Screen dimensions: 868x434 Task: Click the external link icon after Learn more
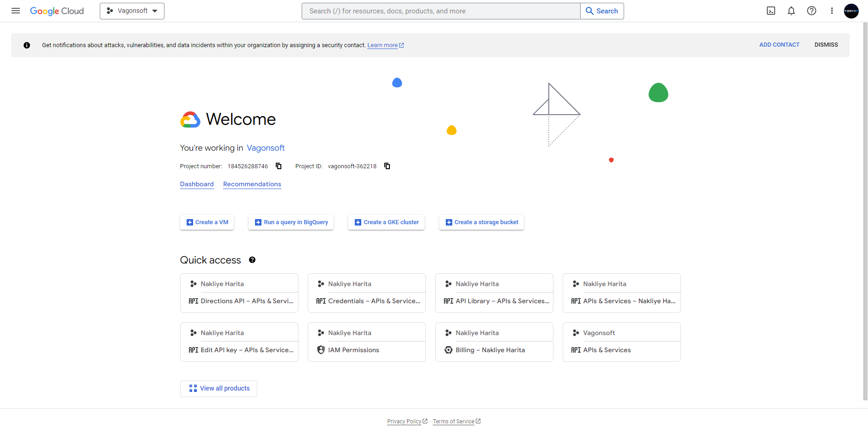pyautogui.click(x=401, y=45)
